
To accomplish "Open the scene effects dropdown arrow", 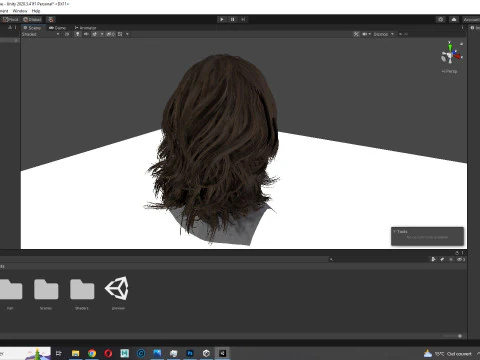I will 102,34.
